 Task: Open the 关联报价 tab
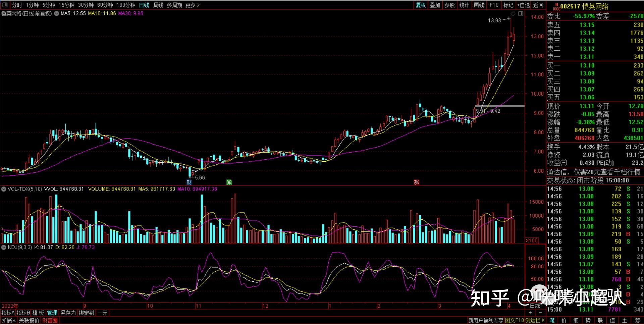(29, 320)
